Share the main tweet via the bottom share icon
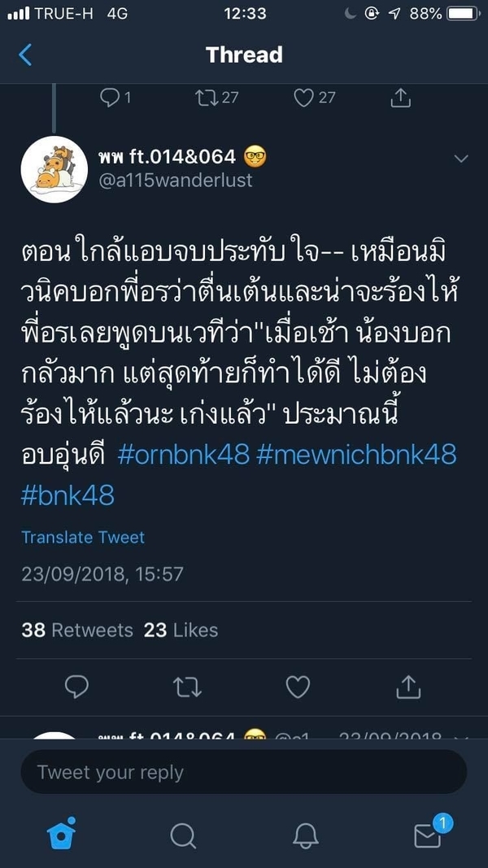The height and width of the screenshot is (868, 488). pyautogui.click(x=408, y=687)
